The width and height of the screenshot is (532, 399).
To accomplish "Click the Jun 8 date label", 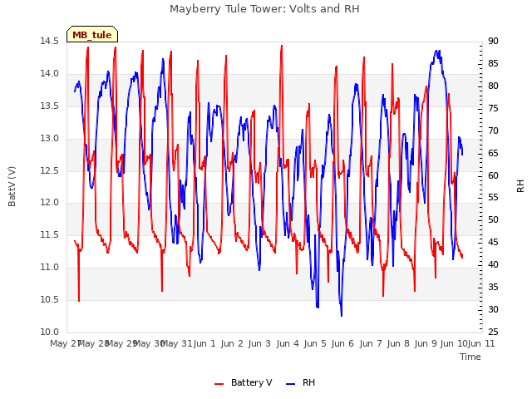I will pos(398,343).
